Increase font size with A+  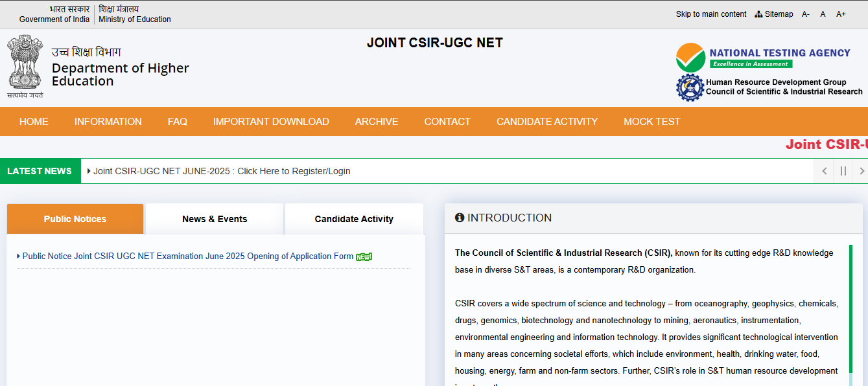pos(841,14)
